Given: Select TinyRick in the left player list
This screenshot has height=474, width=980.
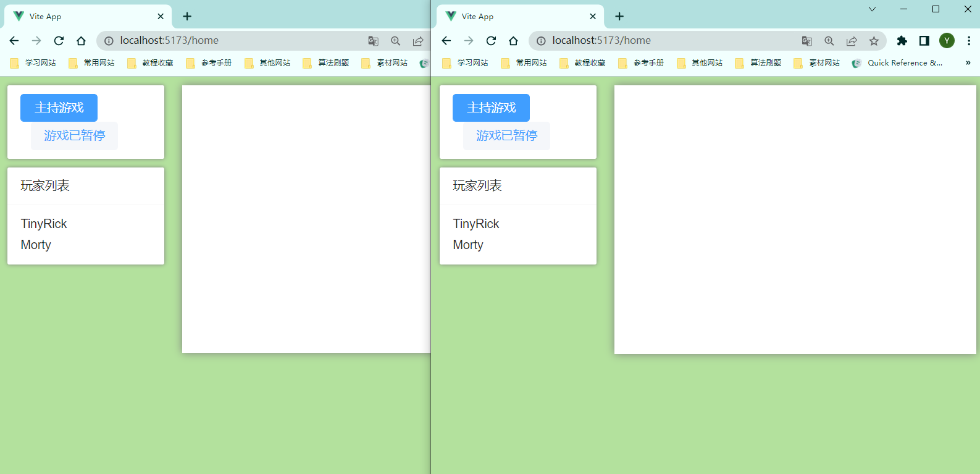Looking at the screenshot, I should click(44, 224).
